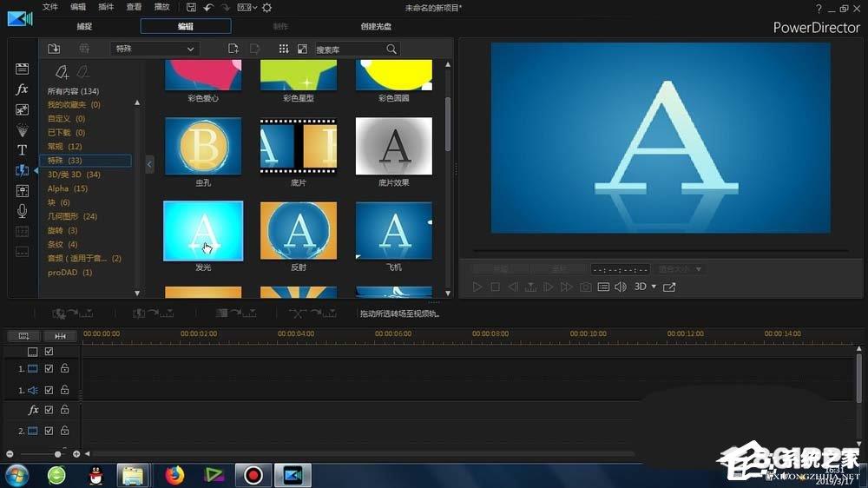The image size is (868, 488).
Task: Open the Transition Room icon
Action: (x=23, y=170)
